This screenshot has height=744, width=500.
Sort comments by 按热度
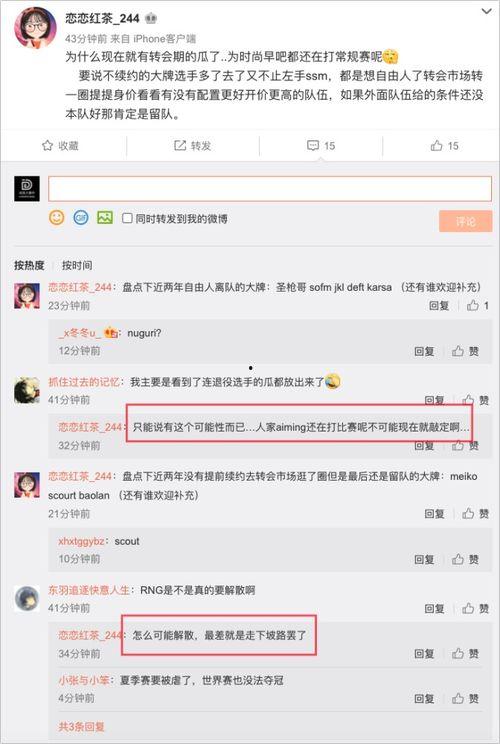pos(29,265)
